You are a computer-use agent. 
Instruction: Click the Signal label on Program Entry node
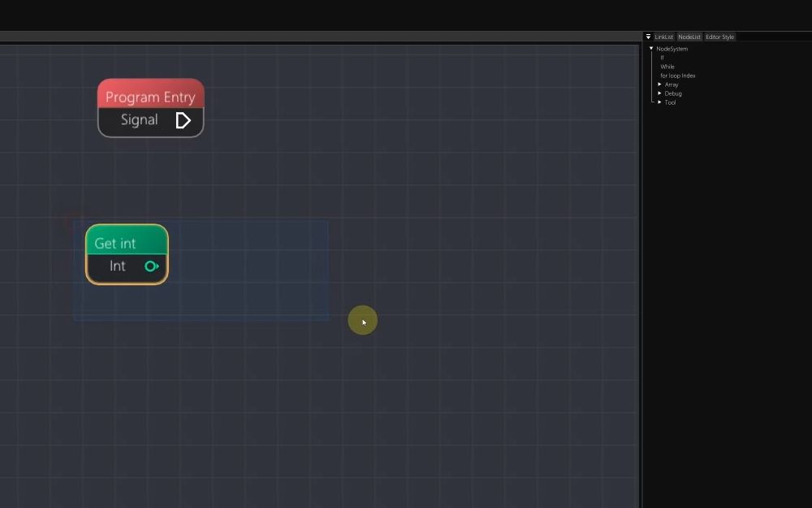(x=140, y=119)
